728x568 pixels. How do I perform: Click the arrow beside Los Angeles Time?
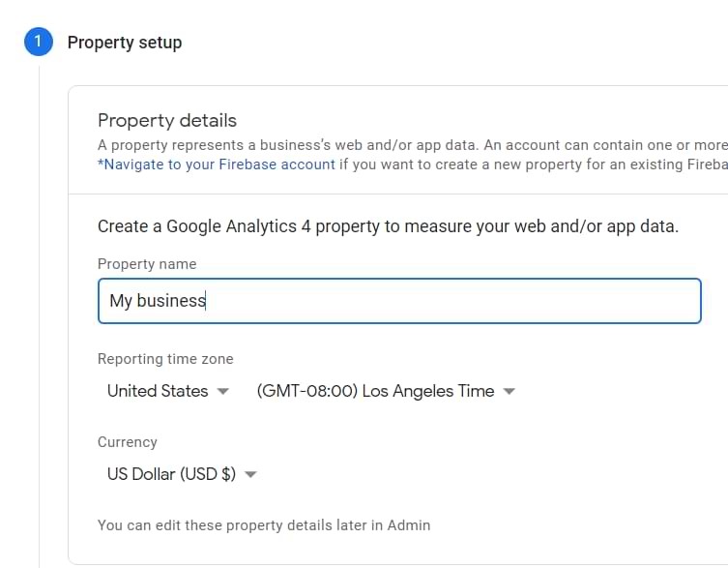coord(510,392)
